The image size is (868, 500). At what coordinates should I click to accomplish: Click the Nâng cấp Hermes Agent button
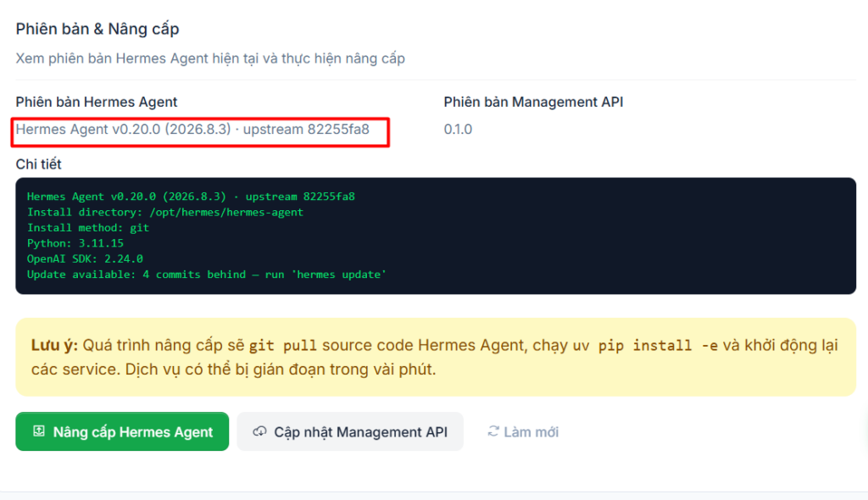pyautogui.click(x=122, y=431)
